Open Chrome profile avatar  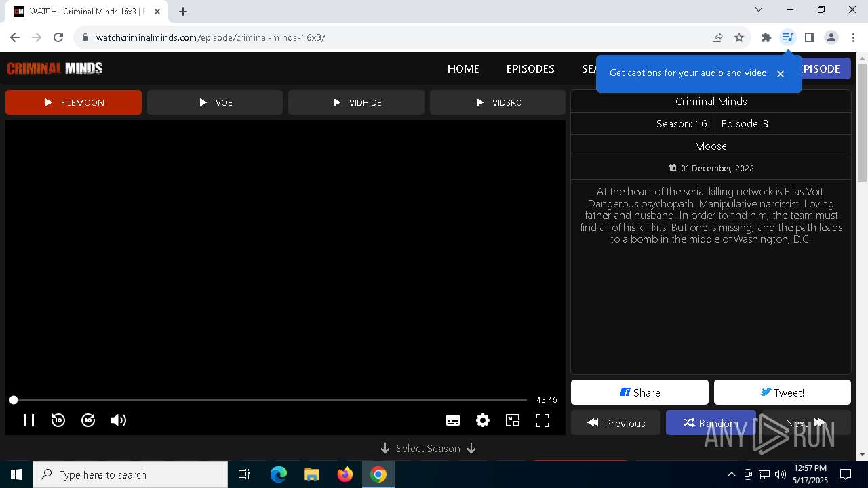[x=831, y=37]
